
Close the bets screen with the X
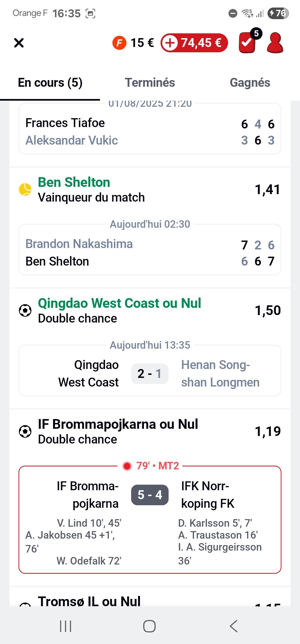point(19,43)
